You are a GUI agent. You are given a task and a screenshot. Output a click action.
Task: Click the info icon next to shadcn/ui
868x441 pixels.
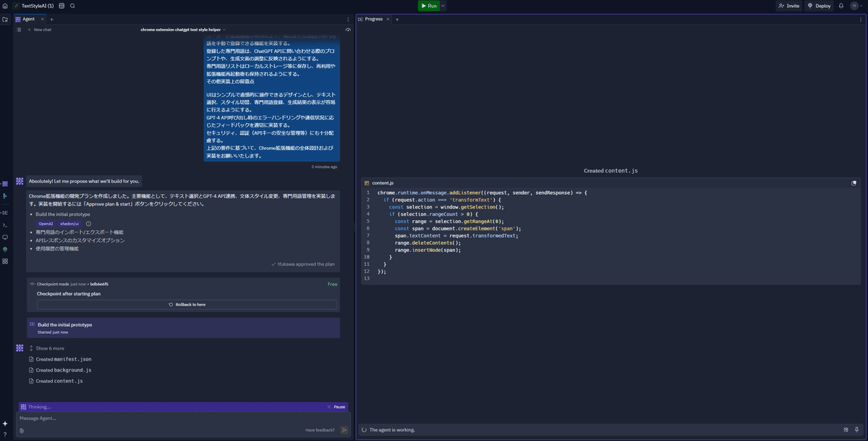click(88, 224)
